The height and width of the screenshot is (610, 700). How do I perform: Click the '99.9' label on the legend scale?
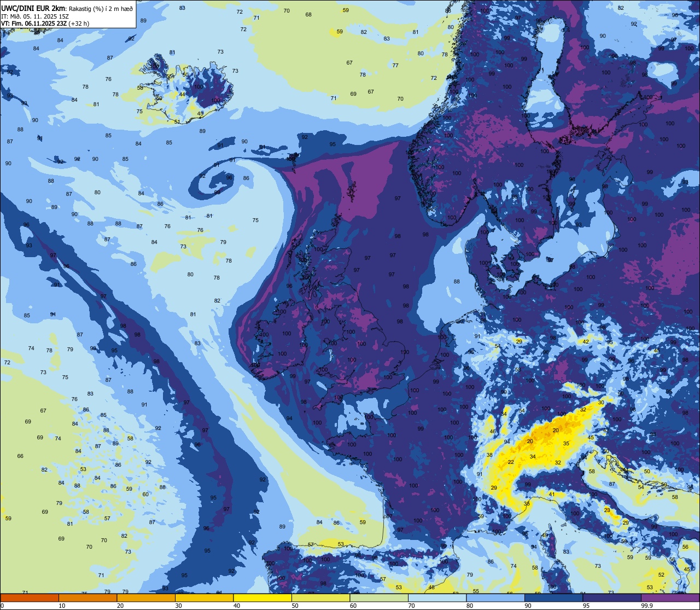pos(646,606)
